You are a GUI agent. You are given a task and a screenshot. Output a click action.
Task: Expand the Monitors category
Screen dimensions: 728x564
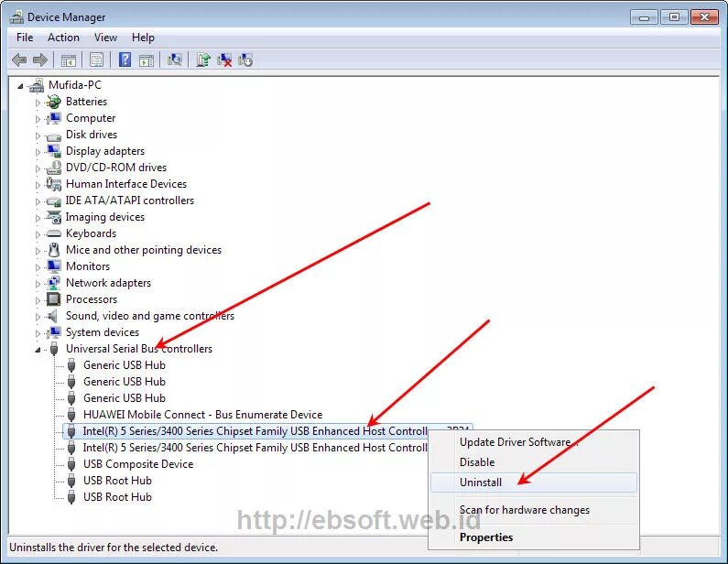pyautogui.click(x=38, y=267)
